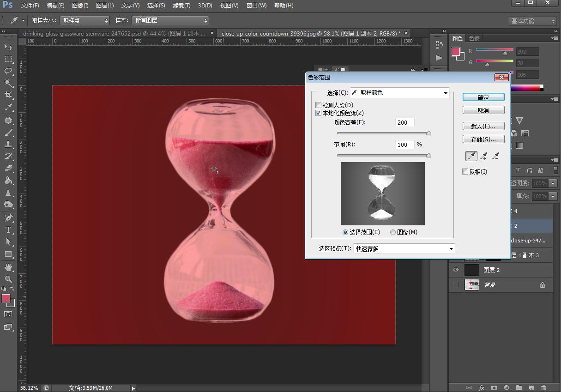Click the Subtract from Sample eyedropper

[x=495, y=157]
